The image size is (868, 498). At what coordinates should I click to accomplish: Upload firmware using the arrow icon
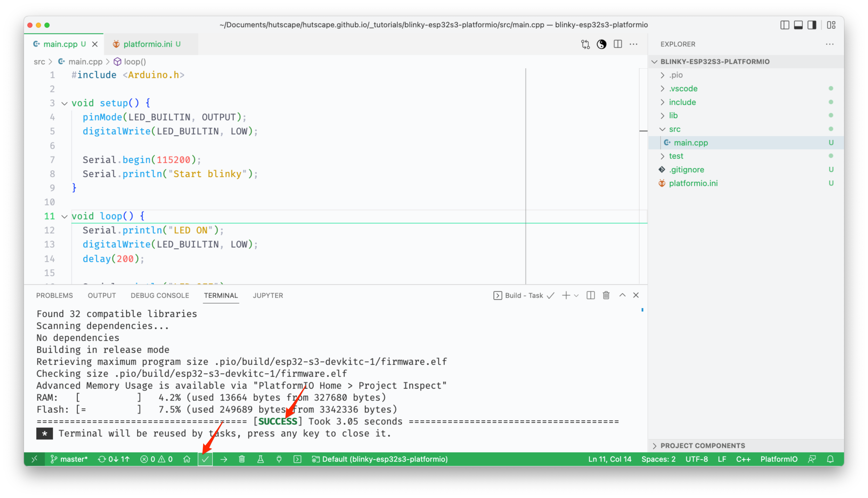(x=223, y=459)
